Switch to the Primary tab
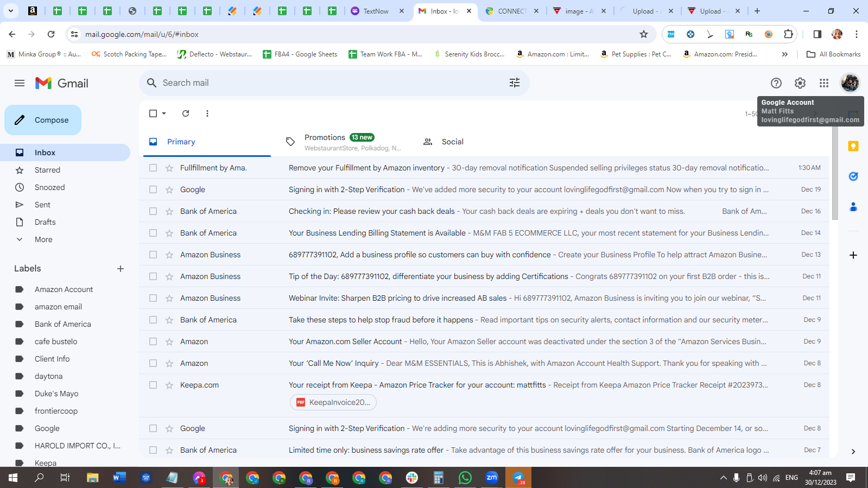The image size is (868, 488). coord(207,142)
